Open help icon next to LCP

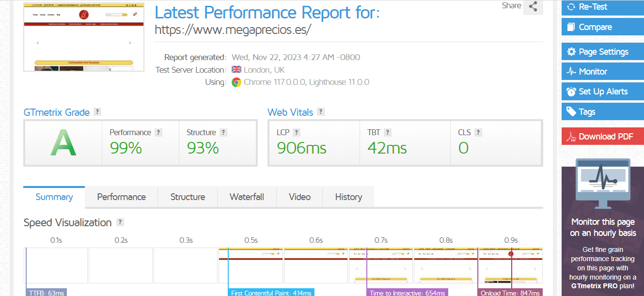pos(297,132)
